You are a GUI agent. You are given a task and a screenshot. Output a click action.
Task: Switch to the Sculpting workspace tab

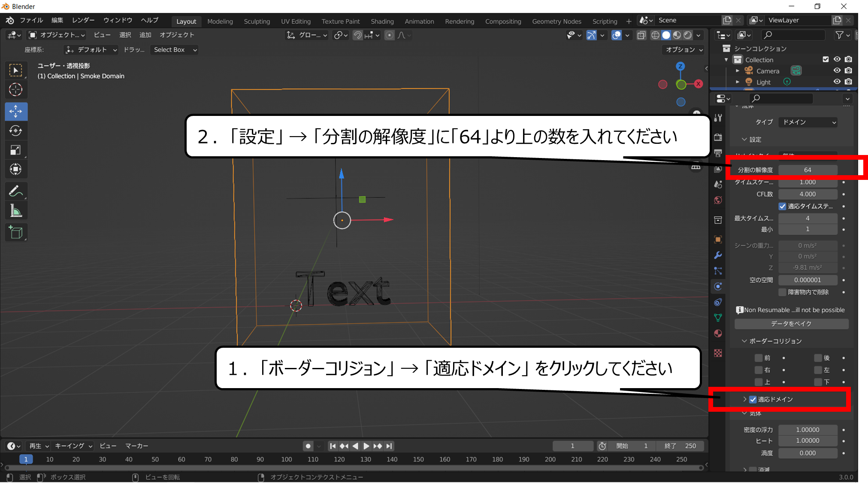coord(257,21)
